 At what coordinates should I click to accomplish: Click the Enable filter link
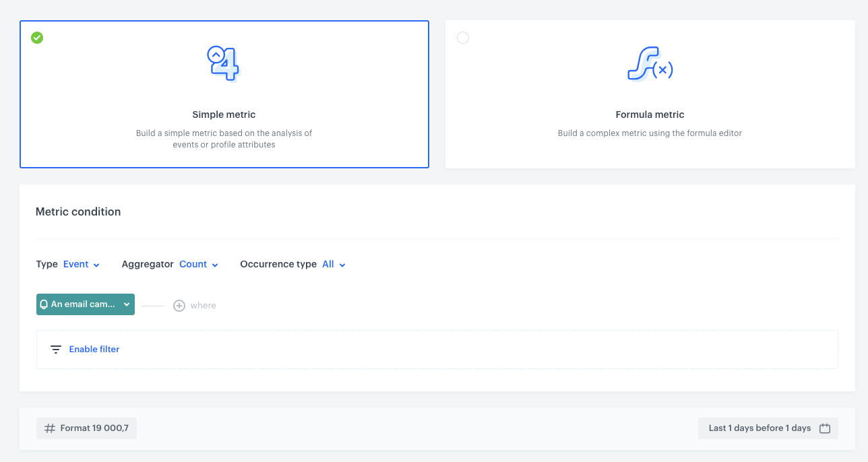click(x=94, y=350)
